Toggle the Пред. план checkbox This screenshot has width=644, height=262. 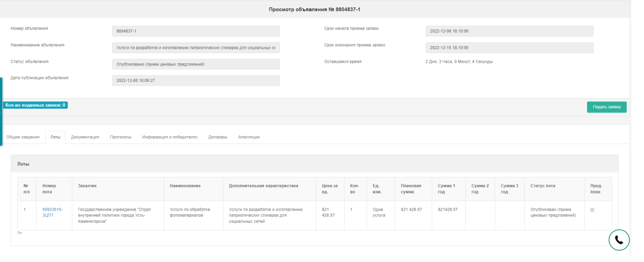592,209
